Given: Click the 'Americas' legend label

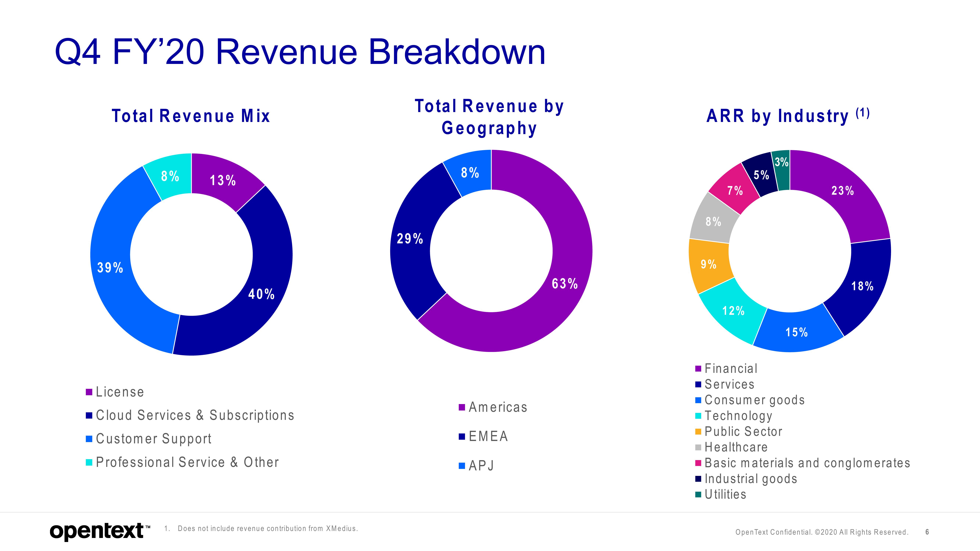Looking at the screenshot, I should (498, 407).
